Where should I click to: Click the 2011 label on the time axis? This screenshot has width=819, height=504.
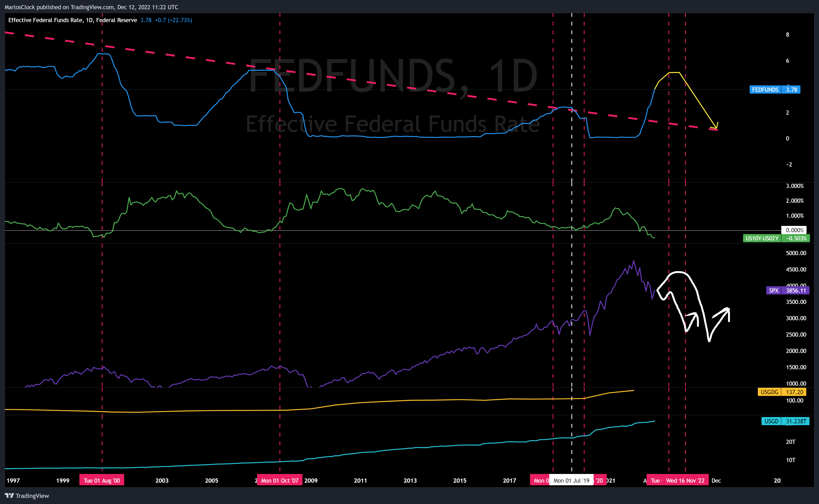tap(360, 481)
